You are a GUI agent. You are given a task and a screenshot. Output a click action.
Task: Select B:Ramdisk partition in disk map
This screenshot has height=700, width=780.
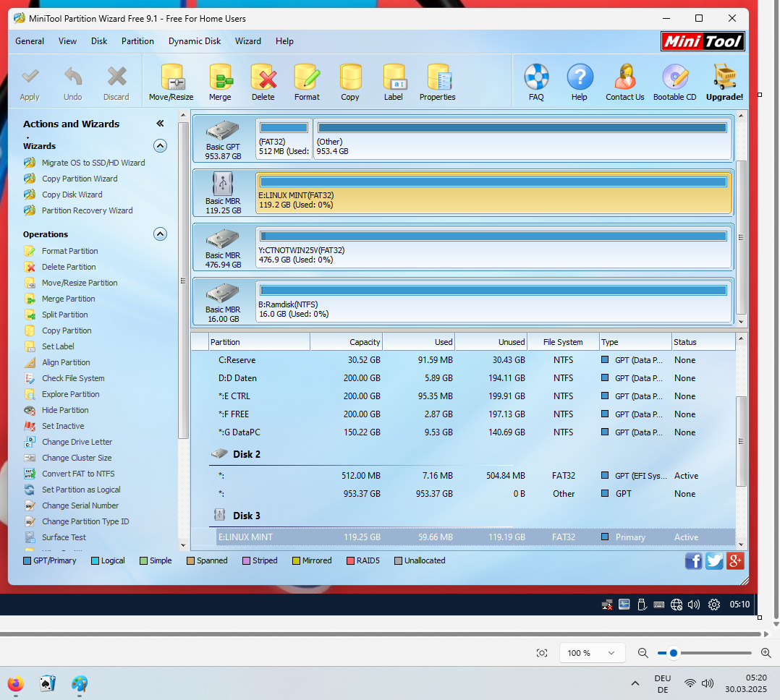click(493, 302)
